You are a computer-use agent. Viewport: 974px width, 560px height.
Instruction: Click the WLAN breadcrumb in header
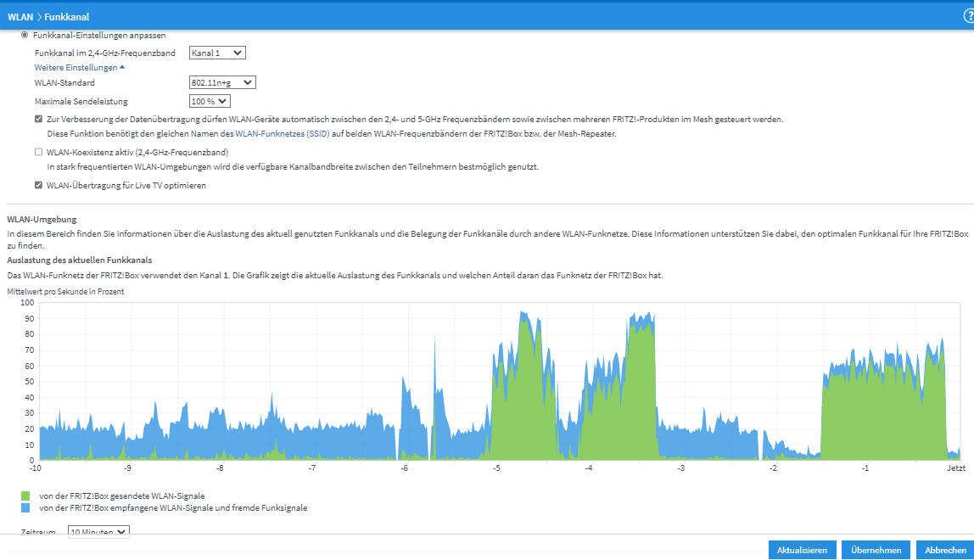(x=20, y=17)
